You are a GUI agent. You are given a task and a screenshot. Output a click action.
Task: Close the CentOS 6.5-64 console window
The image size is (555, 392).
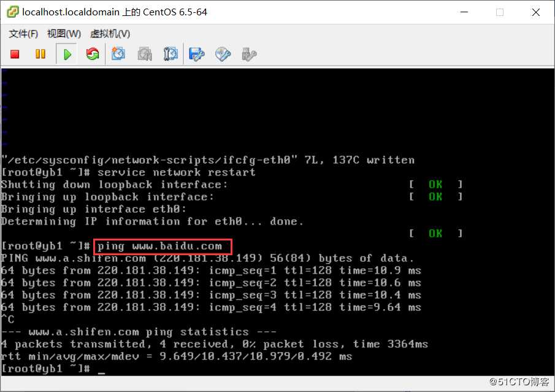536,12
